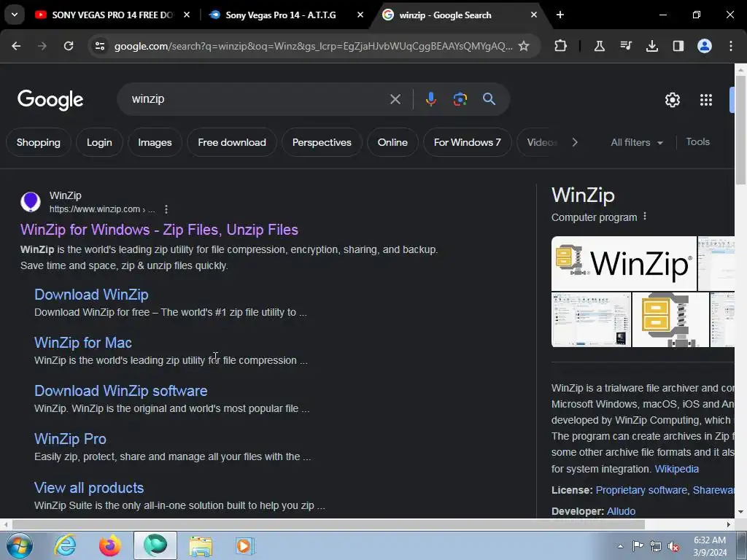The height and width of the screenshot is (560, 747).
Task: Click the network tray icon
Action: [656, 546]
